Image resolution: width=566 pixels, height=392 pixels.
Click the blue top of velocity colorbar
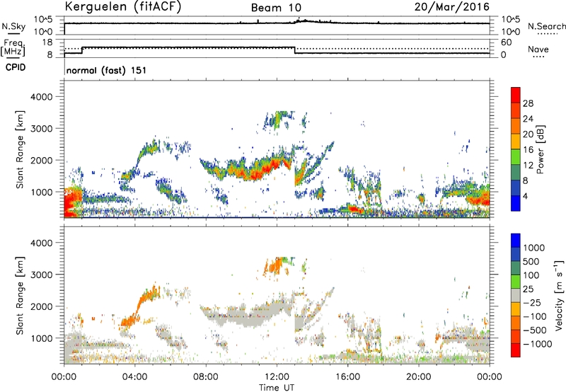516,241
